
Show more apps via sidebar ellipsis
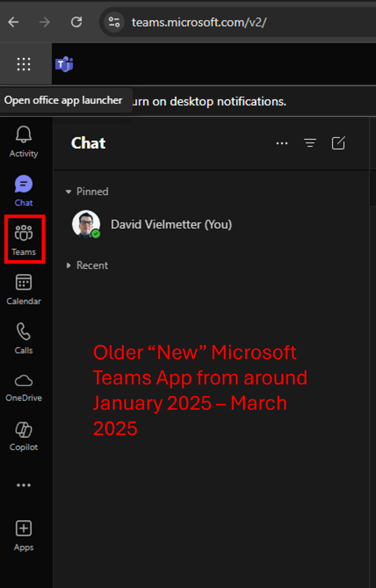point(24,485)
